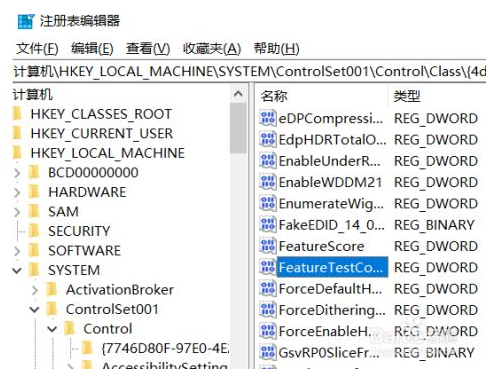
Task: Expand the HARDWARE key
Action: tap(17, 192)
